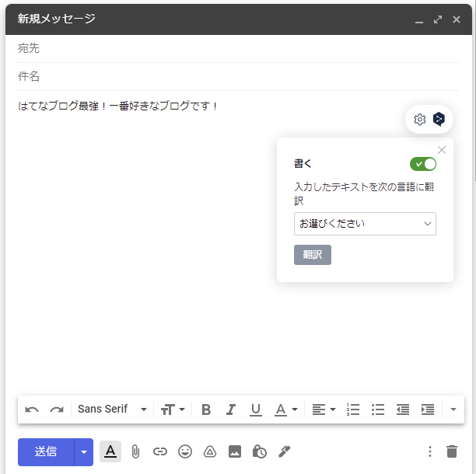Click the 宛先 recipient field

pos(239,48)
